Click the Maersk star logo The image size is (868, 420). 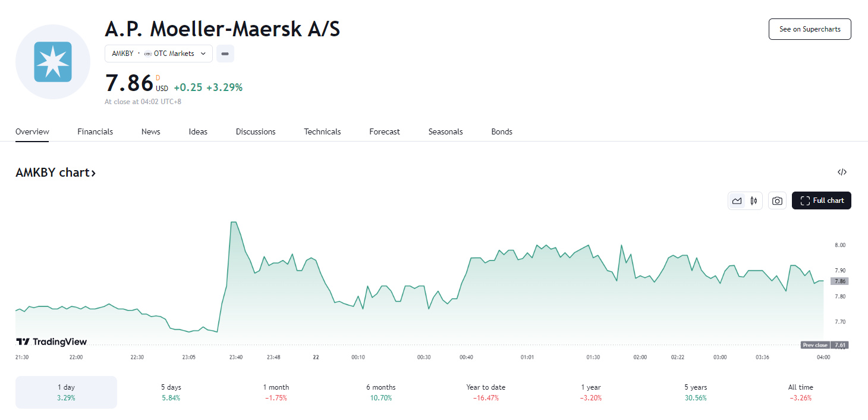pyautogui.click(x=53, y=62)
